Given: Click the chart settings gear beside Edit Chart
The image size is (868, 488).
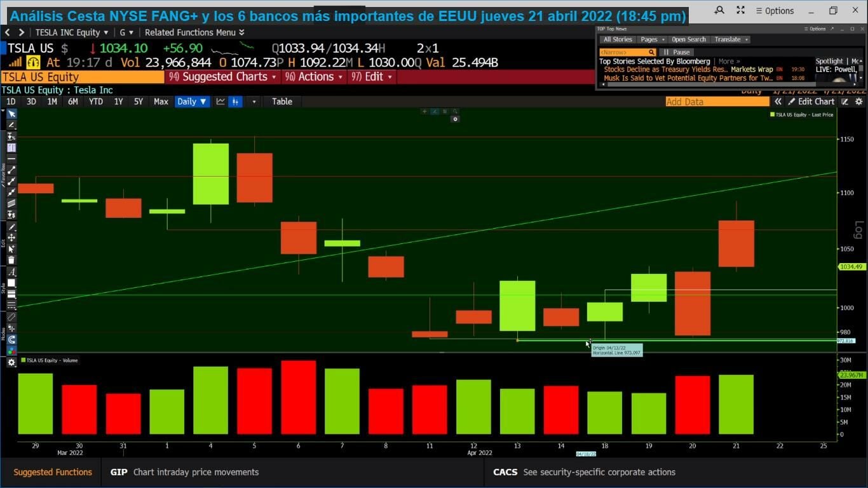Looking at the screenshot, I should tap(859, 102).
